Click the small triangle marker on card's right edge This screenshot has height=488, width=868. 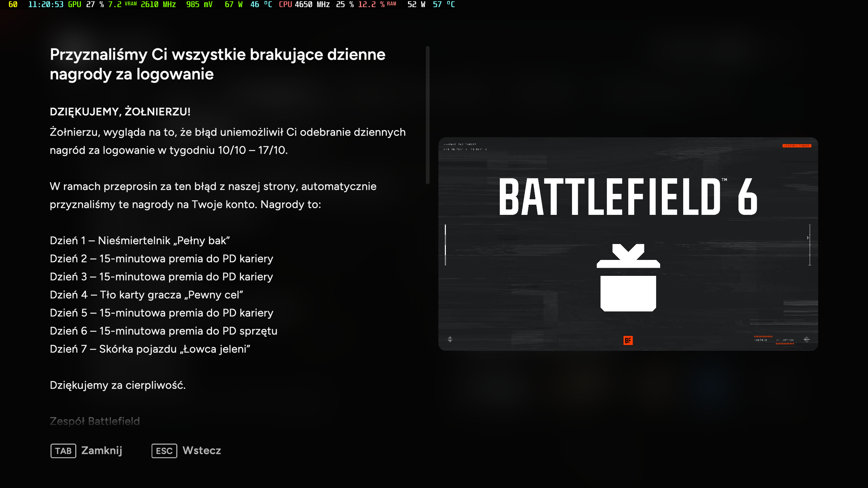click(x=808, y=238)
